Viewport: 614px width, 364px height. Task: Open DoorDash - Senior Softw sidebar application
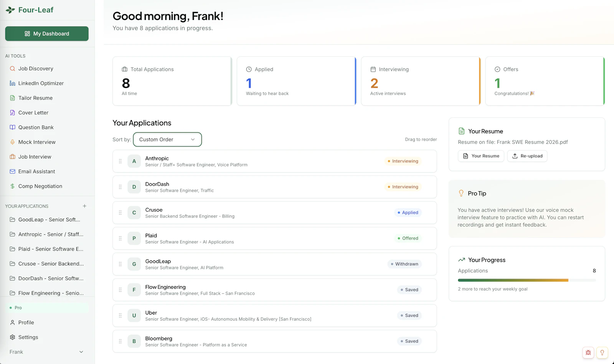pyautogui.click(x=47, y=278)
